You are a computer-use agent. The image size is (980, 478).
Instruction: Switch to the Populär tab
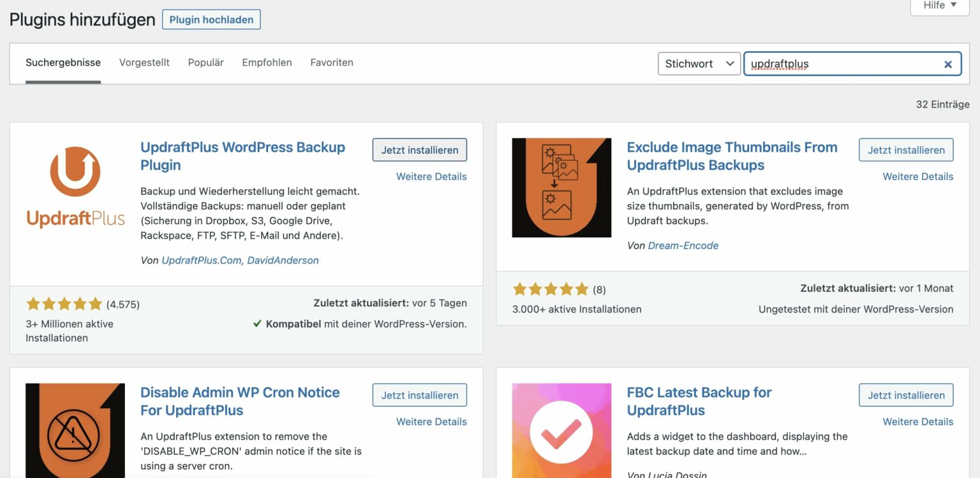[x=205, y=63]
